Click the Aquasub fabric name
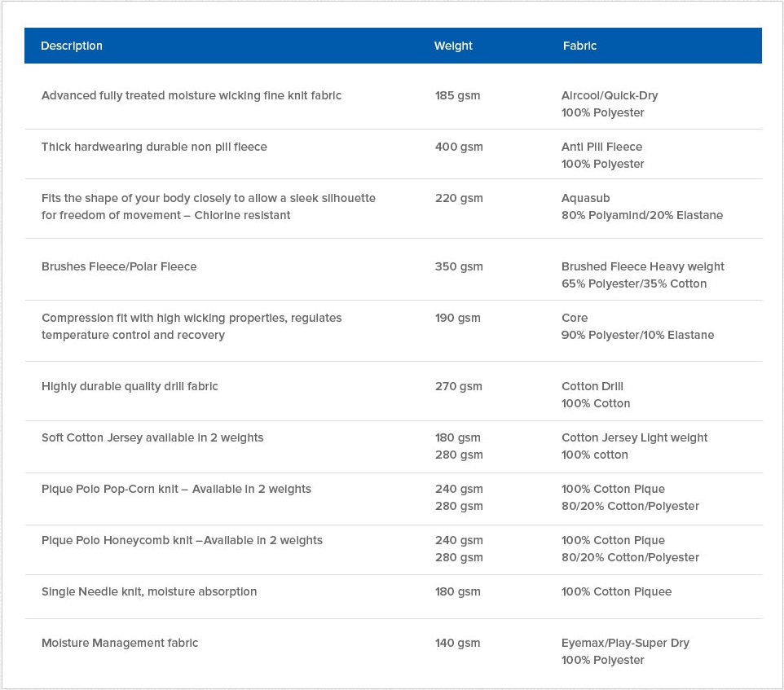The width and height of the screenshot is (784, 690). (x=585, y=198)
